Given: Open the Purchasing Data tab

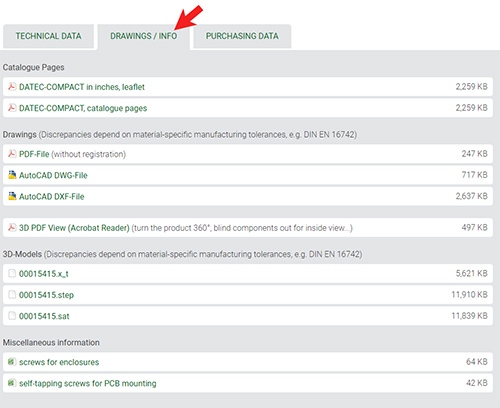Looking at the screenshot, I should [242, 36].
